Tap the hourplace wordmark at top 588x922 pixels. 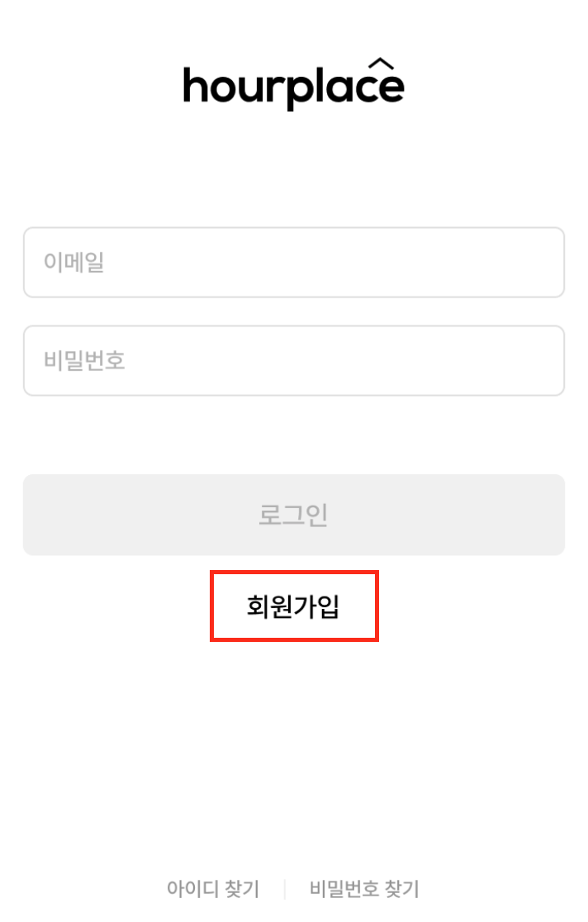point(293,86)
